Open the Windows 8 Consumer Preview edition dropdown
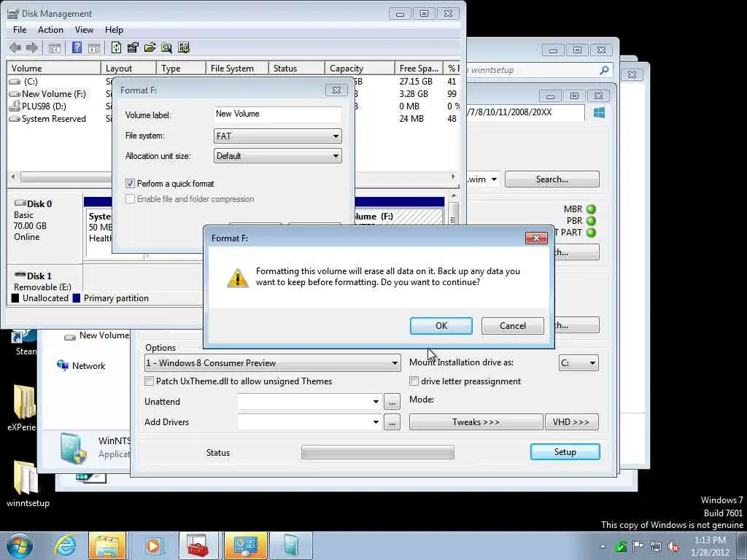 click(273, 363)
